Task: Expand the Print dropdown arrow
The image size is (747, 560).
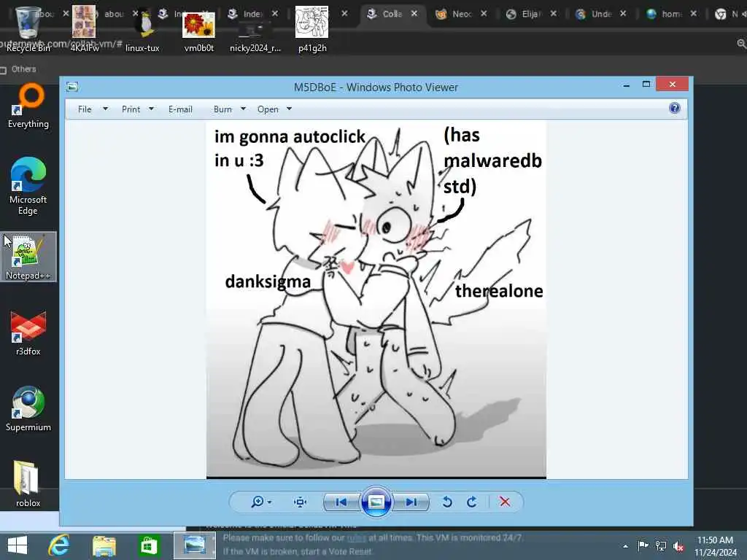Action: point(151,109)
